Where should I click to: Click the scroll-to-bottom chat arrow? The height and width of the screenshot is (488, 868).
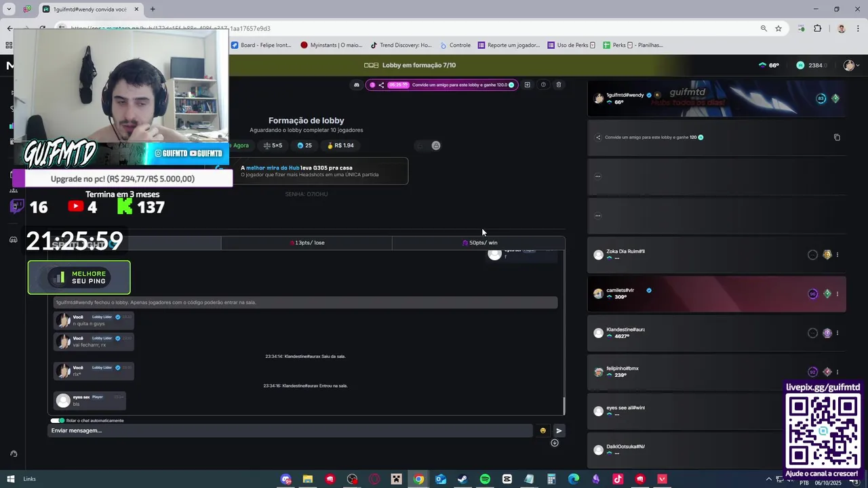(554, 443)
